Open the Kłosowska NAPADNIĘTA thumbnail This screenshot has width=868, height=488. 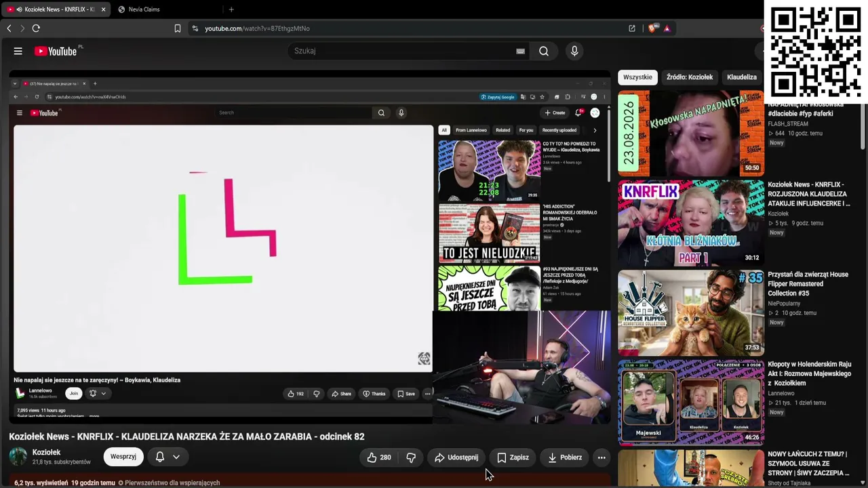pyautogui.click(x=691, y=133)
